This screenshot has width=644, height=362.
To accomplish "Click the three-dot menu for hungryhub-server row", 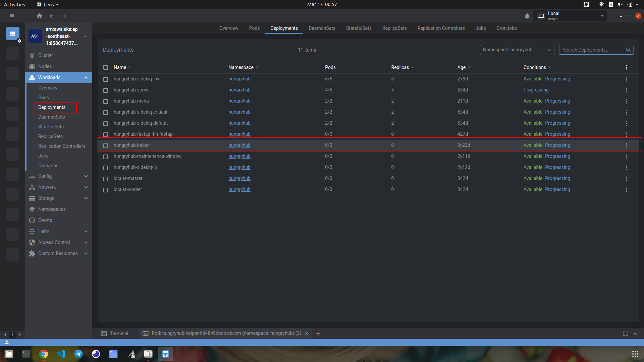I will click(x=626, y=90).
